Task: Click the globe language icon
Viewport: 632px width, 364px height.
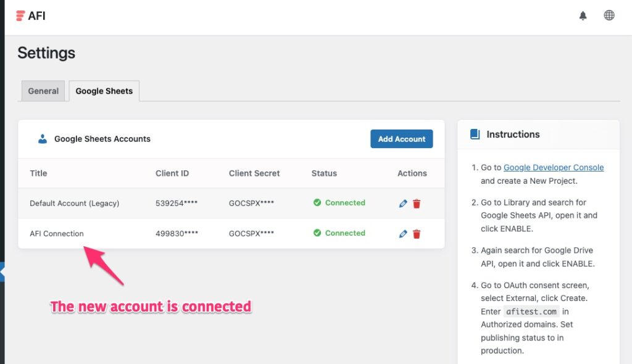Action: point(609,15)
